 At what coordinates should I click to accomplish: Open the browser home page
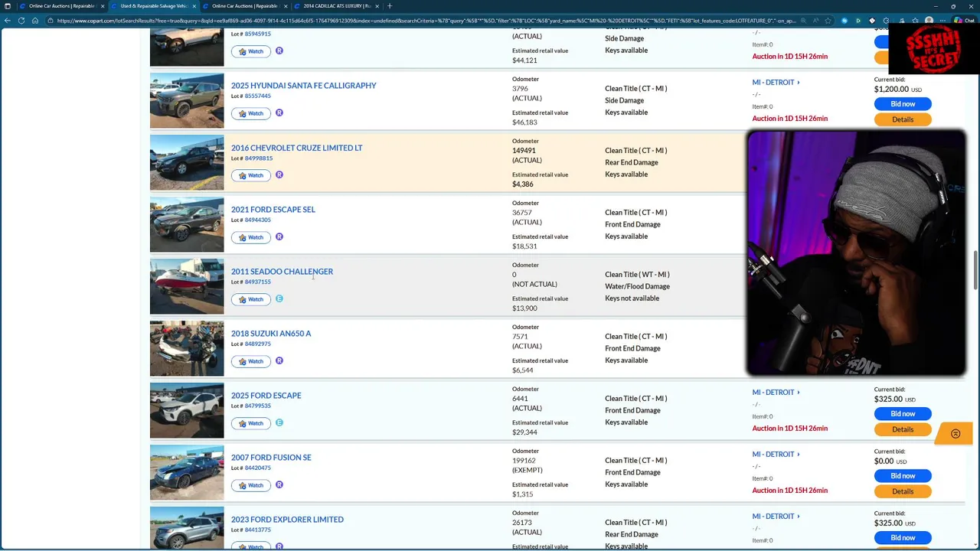click(x=35, y=21)
